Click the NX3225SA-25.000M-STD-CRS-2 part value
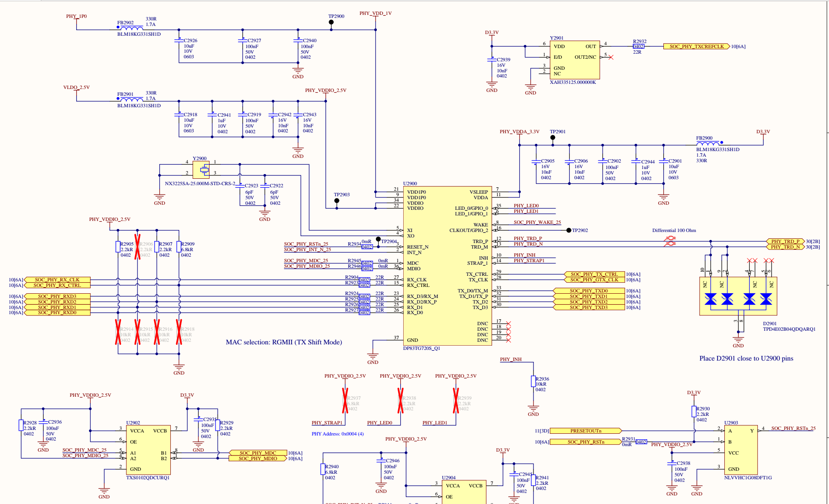Viewport: 829px width, 504px height. (x=200, y=183)
